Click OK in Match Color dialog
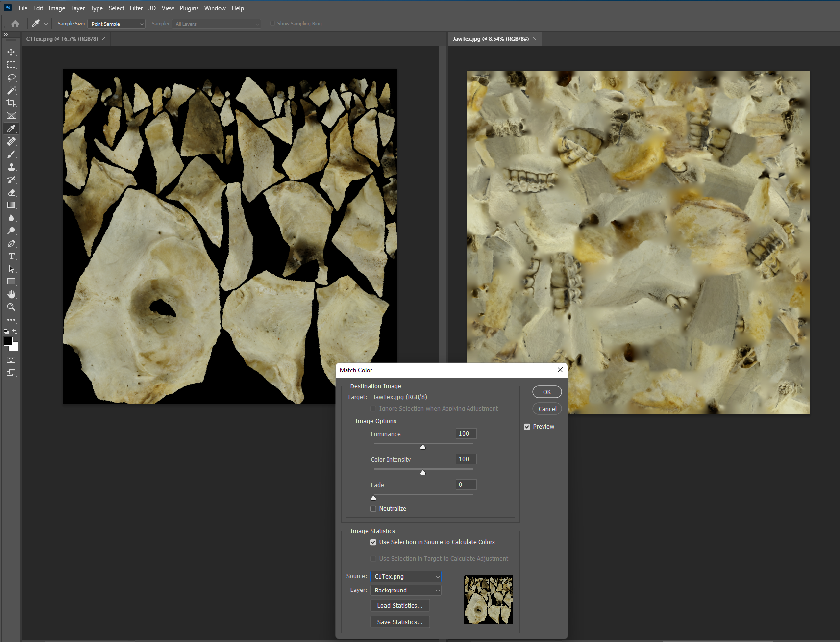The width and height of the screenshot is (840, 642). 547,392
